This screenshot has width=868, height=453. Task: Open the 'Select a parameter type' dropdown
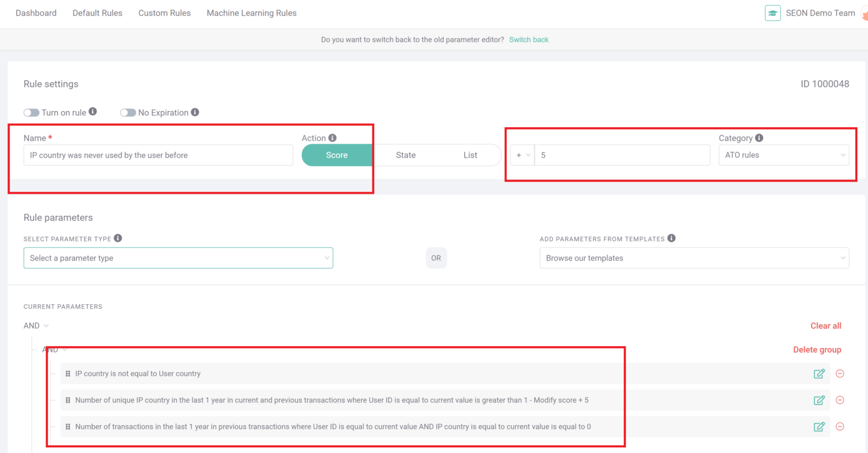[x=178, y=257]
